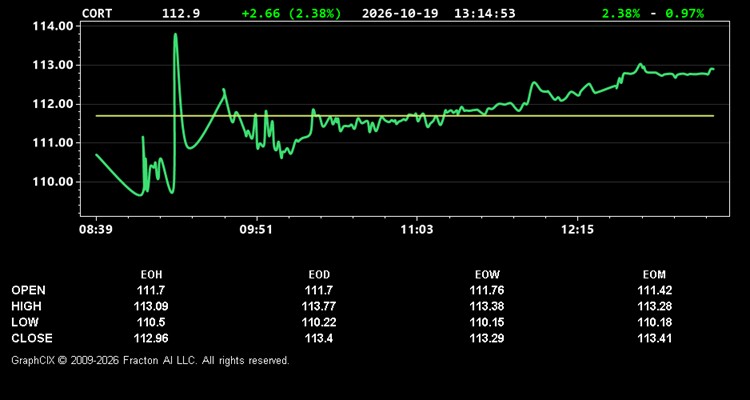
Task: Select the EOM low value 110.18
Action: tap(654, 322)
